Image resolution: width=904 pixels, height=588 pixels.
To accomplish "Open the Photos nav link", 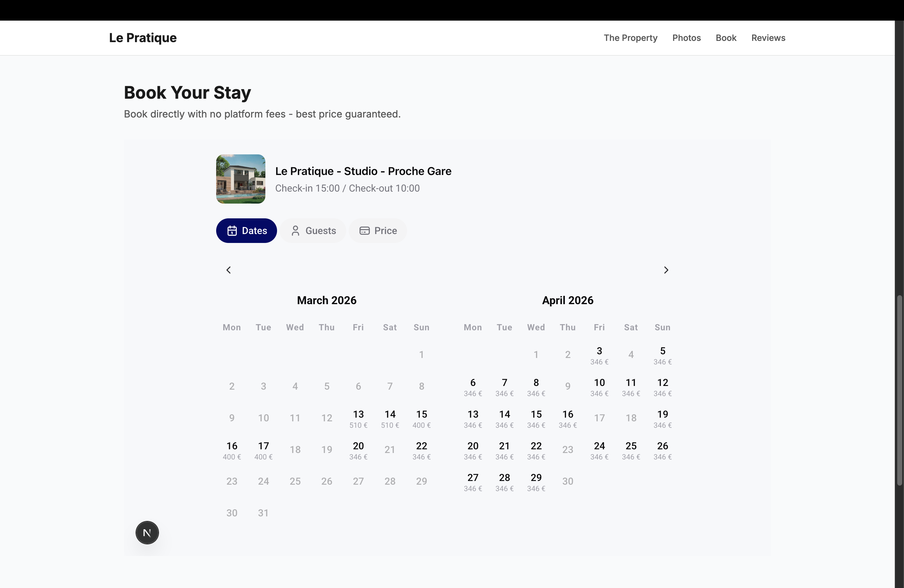I will [x=686, y=38].
